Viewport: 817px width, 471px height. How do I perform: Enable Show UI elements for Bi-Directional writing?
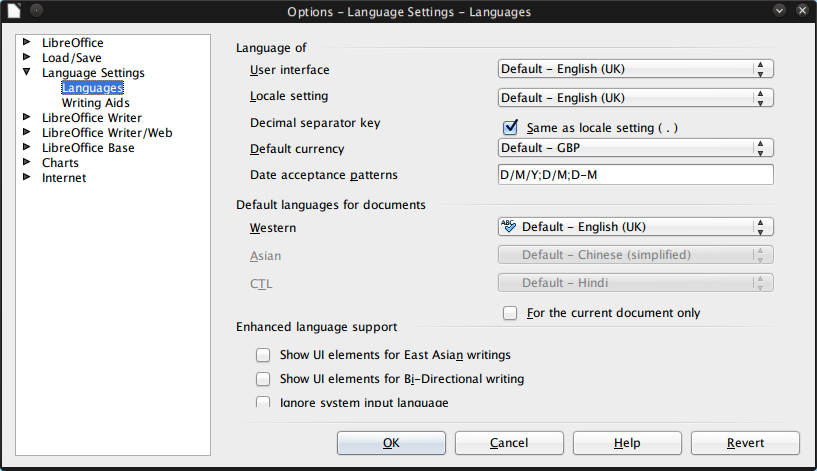tap(263, 379)
